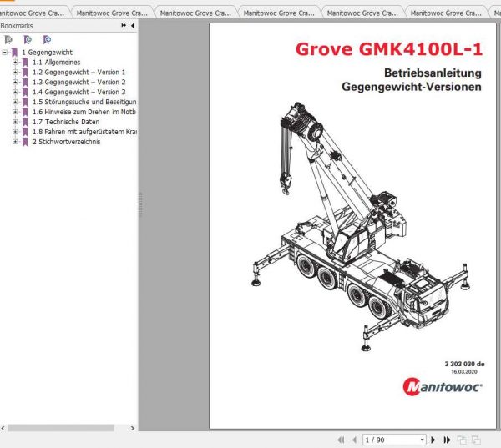The image size is (501, 448).
Task: Click bookmark icon beside 1.5 Störungssuche
Action: click(x=25, y=102)
